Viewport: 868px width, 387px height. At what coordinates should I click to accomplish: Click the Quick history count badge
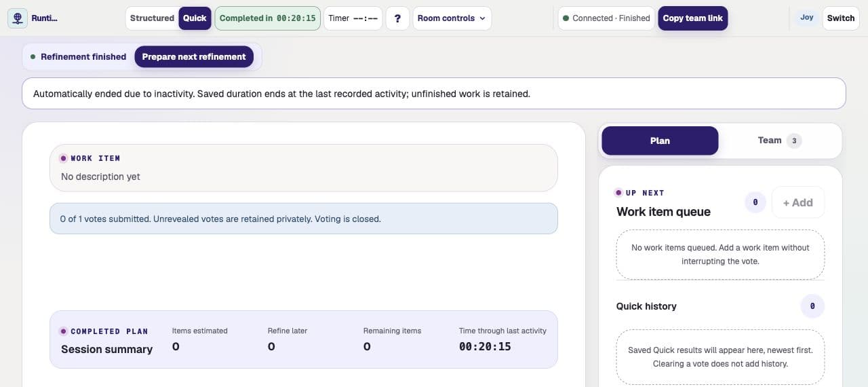812,306
